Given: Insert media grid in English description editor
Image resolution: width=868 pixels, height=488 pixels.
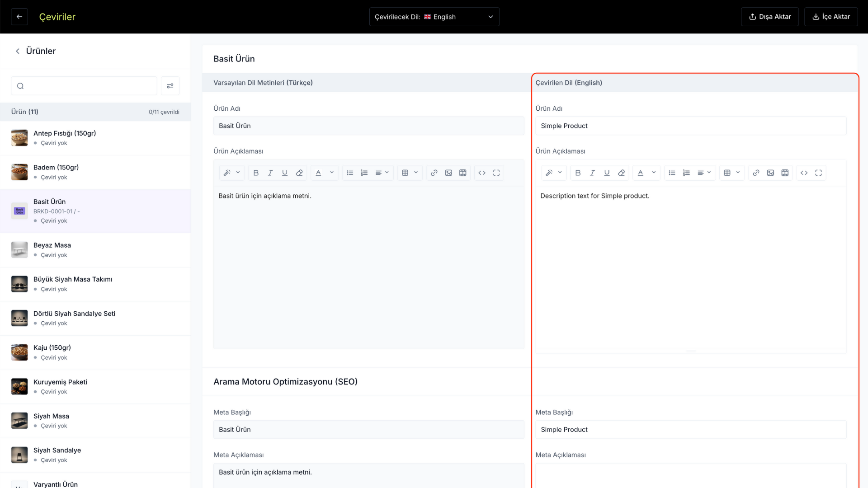Looking at the screenshot, I should pos(785,173).
